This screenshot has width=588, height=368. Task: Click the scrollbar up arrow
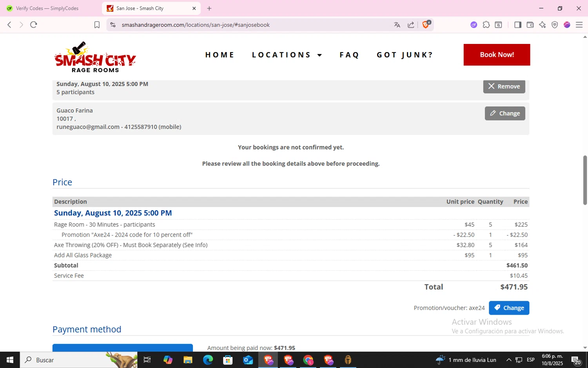coord(585,37)
